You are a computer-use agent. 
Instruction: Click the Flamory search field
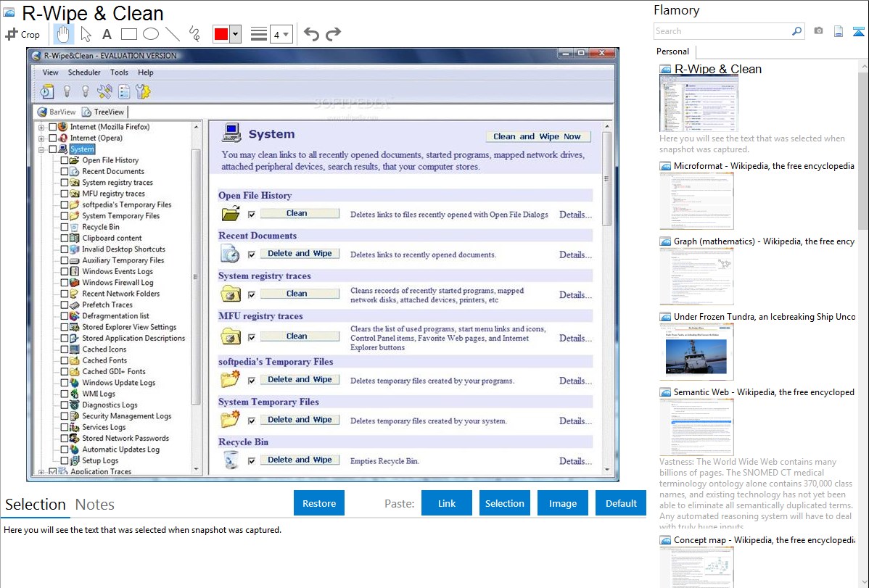(722, 31)
